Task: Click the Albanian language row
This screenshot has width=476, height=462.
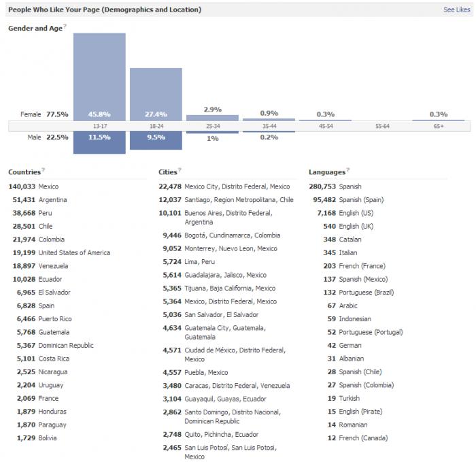Action: tap(345, 359)
